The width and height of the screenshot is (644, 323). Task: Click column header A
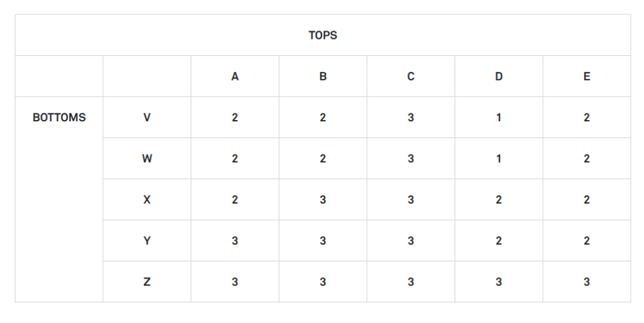pos(235,77)
